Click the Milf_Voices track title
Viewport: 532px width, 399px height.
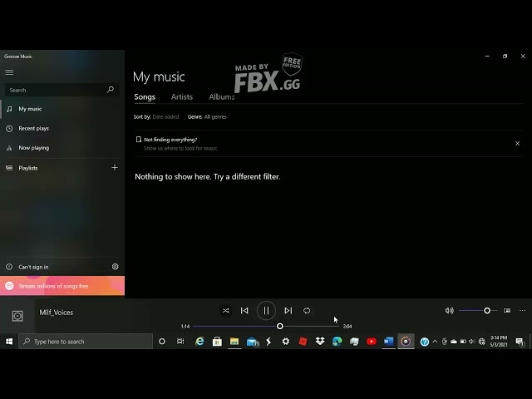(x=57, y=313)
